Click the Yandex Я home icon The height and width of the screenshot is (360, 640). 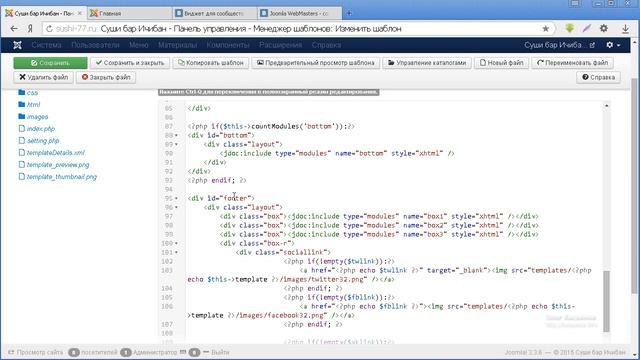coord(30,29)
